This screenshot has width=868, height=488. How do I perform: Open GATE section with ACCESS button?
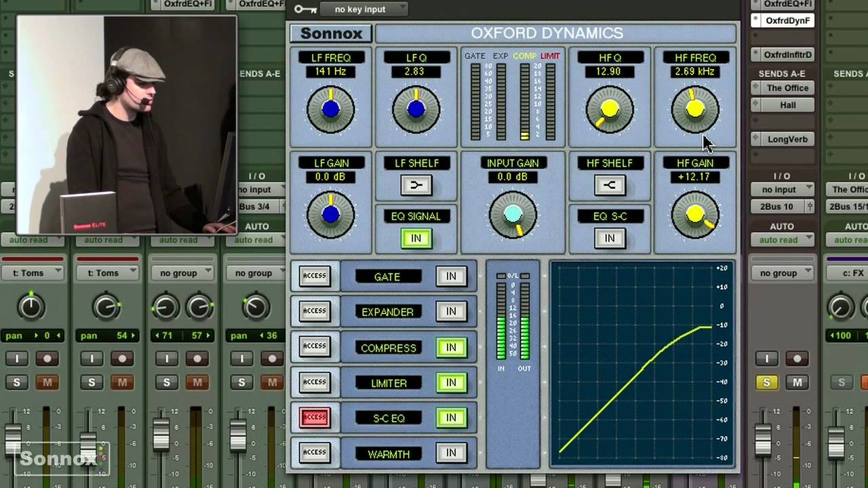(x=315, y=276)
